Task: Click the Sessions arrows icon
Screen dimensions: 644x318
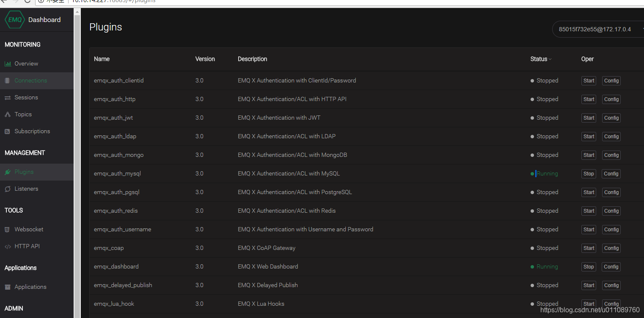Action: tap(8, 98)
